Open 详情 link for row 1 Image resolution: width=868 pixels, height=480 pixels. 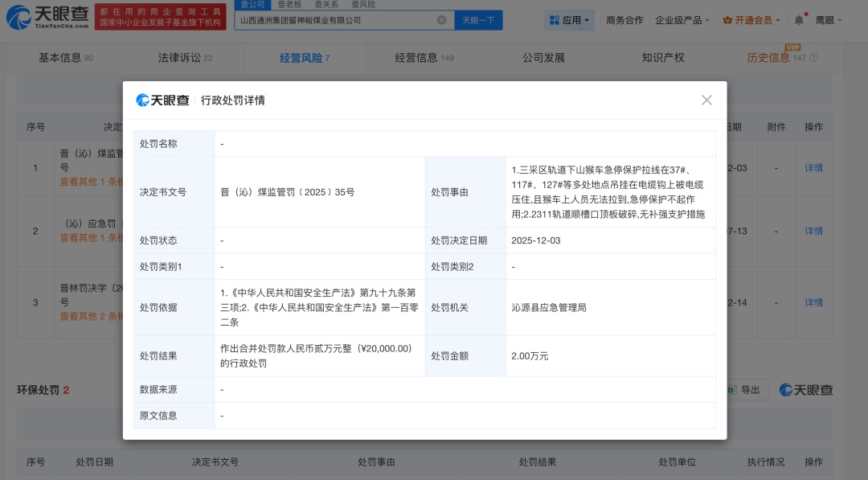pos(813,168)
